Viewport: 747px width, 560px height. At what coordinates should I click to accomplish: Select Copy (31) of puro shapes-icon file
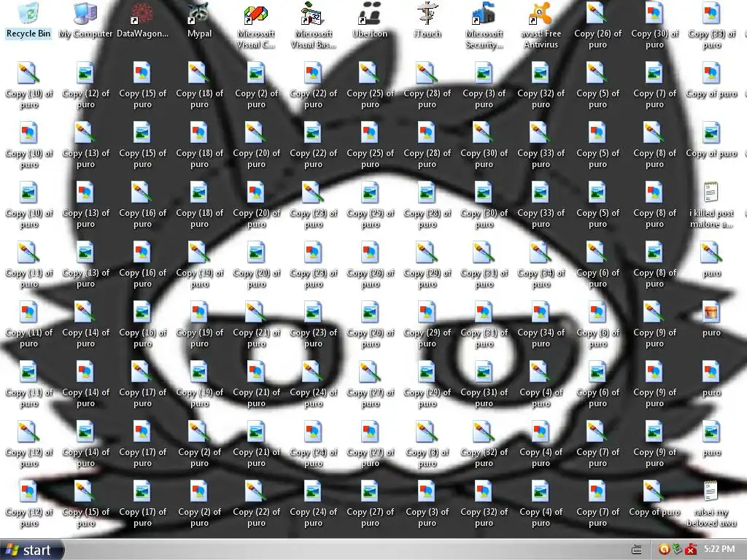tap(484, 324)
